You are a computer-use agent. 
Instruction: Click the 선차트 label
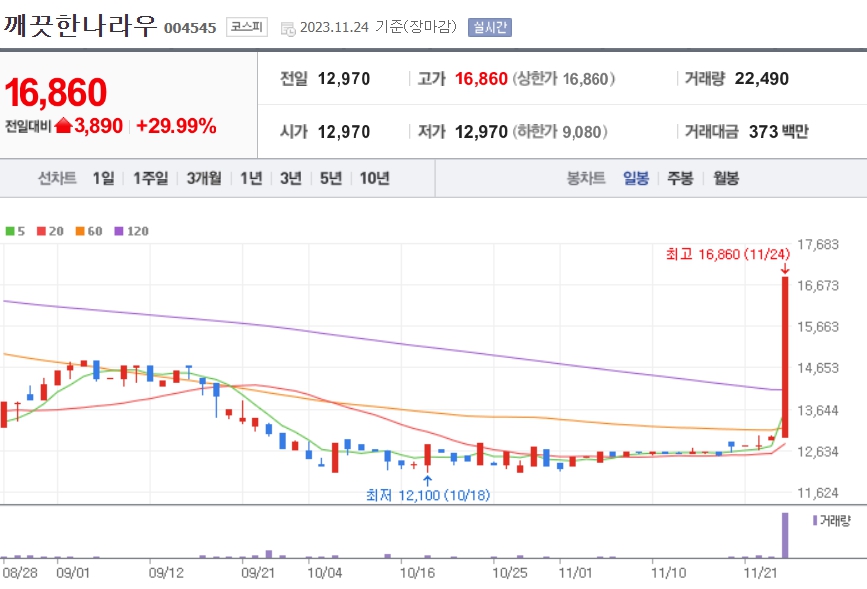coord(57,178)
